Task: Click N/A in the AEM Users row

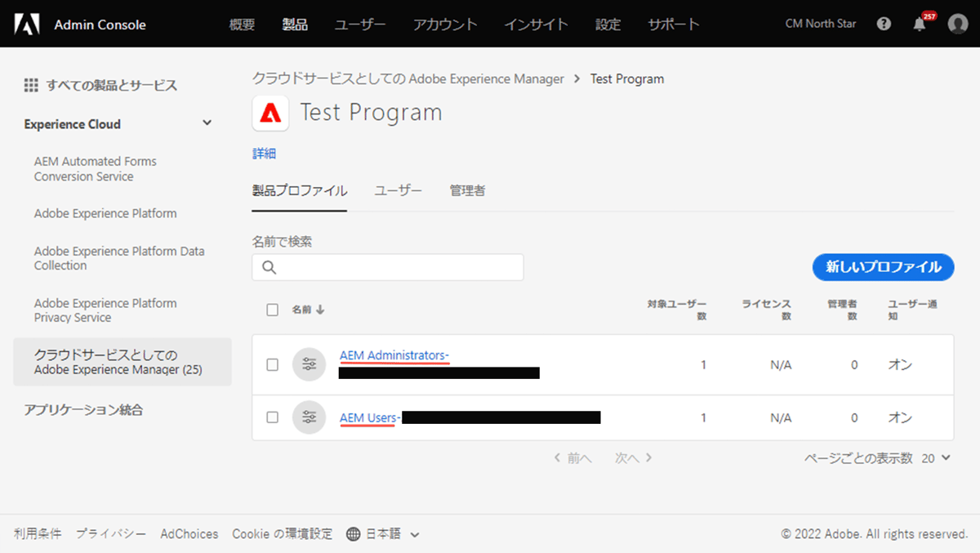Action: pyautogui.click(x=781, y=417)
